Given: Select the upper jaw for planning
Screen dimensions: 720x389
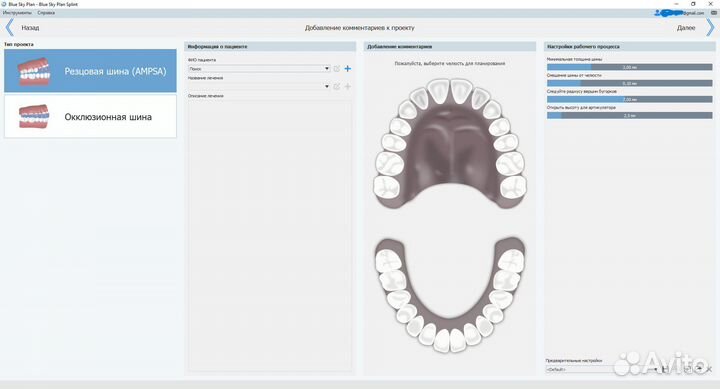Looking at the screenshot, I should tap(450, 144).
